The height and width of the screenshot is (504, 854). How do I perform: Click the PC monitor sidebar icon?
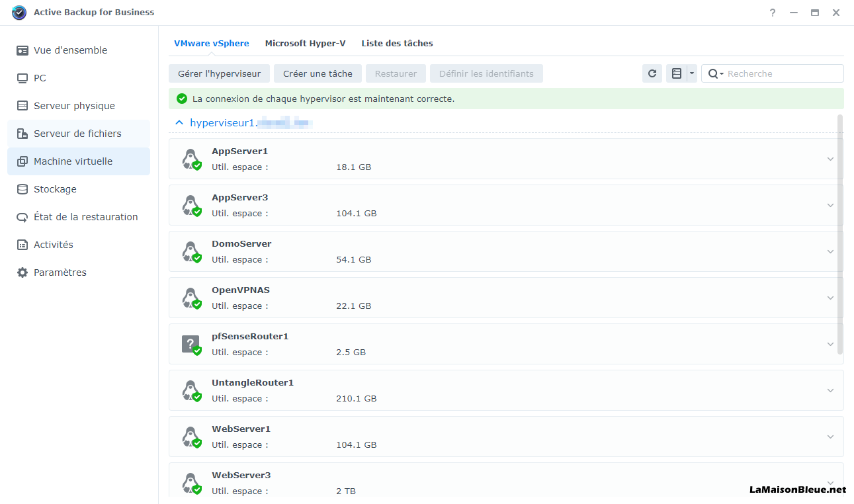(x=22, y=78)
